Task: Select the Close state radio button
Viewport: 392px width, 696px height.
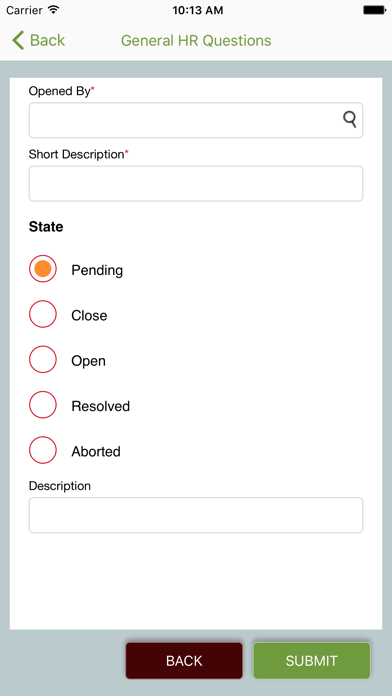Action: point(43,314)
